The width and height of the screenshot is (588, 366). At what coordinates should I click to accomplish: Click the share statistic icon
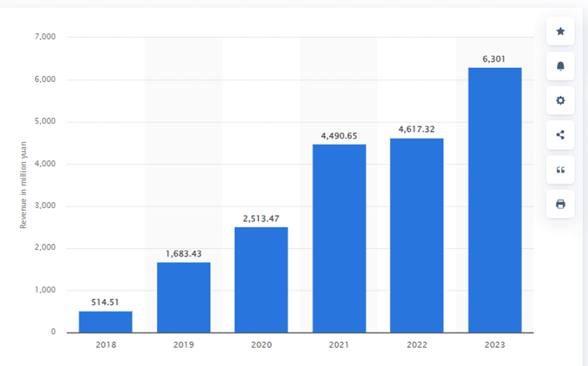click(561, 135)
